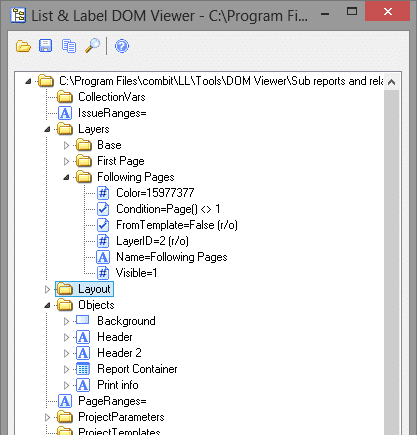Click the Background rectangle object icon
Screen dimensions: 417x435
tap(83, 320)
